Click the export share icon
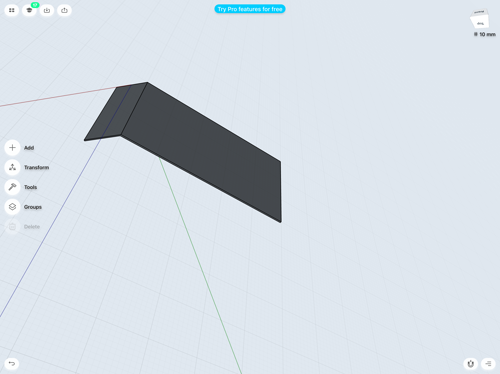This screenshot has width=500, height=374. (x=64, y=10)
